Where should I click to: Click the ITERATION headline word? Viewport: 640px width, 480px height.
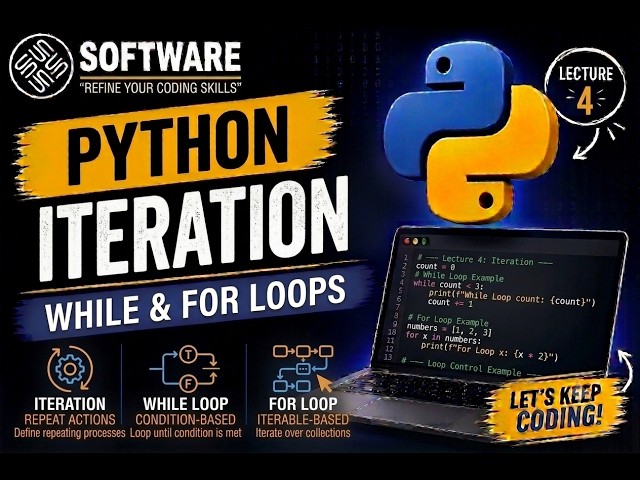point(194,231)
